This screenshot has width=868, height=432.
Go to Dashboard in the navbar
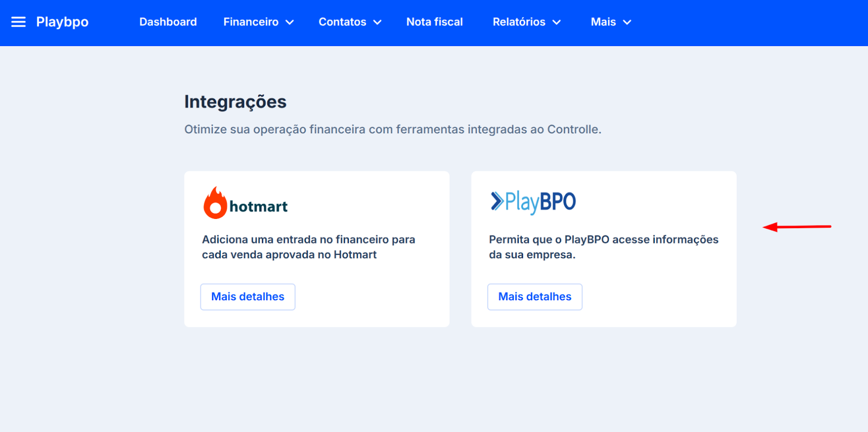[168, 22]
